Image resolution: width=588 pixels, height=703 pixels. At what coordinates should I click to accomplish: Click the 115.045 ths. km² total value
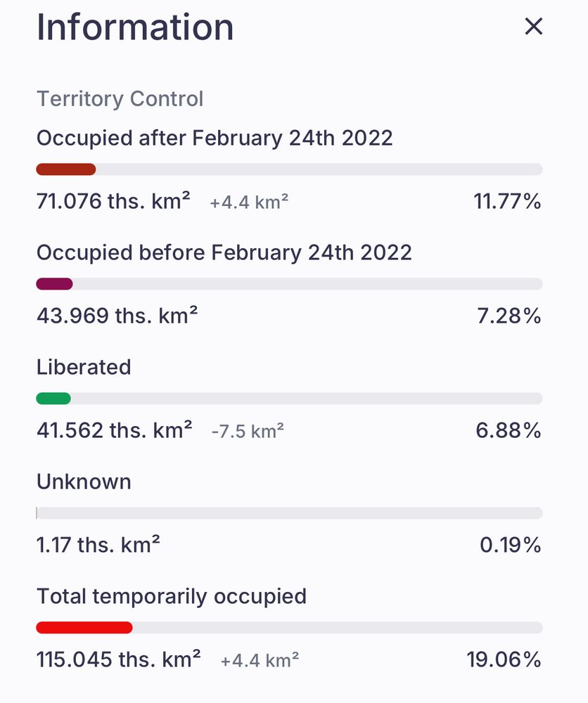point(118,660)
